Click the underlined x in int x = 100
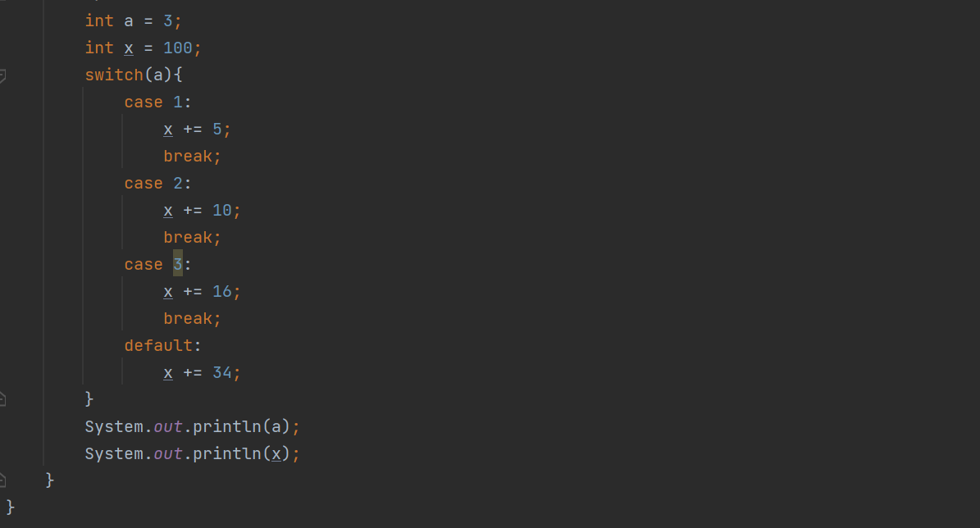 click(129, 48)
